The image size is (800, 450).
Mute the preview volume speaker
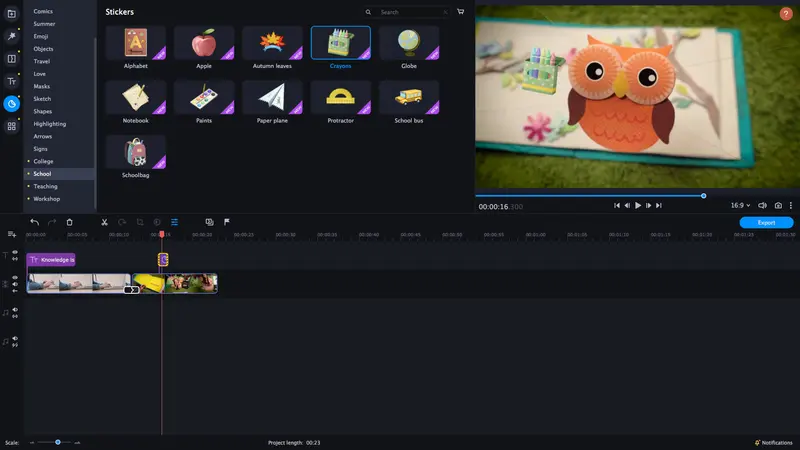762,205
